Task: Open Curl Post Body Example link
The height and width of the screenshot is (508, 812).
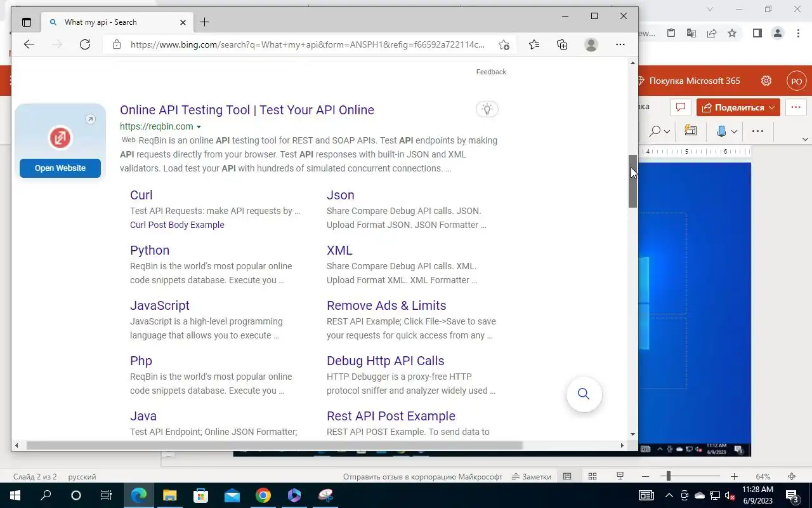Action: [x=177, y=225]
